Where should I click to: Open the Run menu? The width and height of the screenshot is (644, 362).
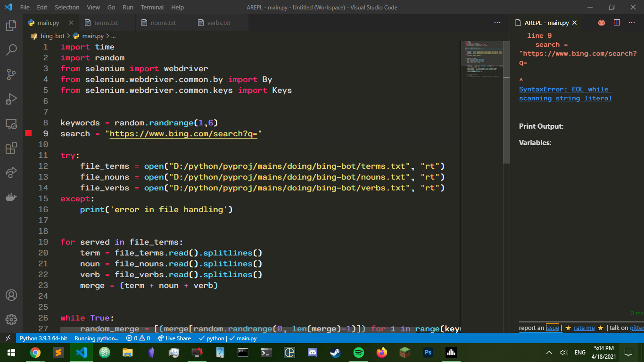click(128, 7)
